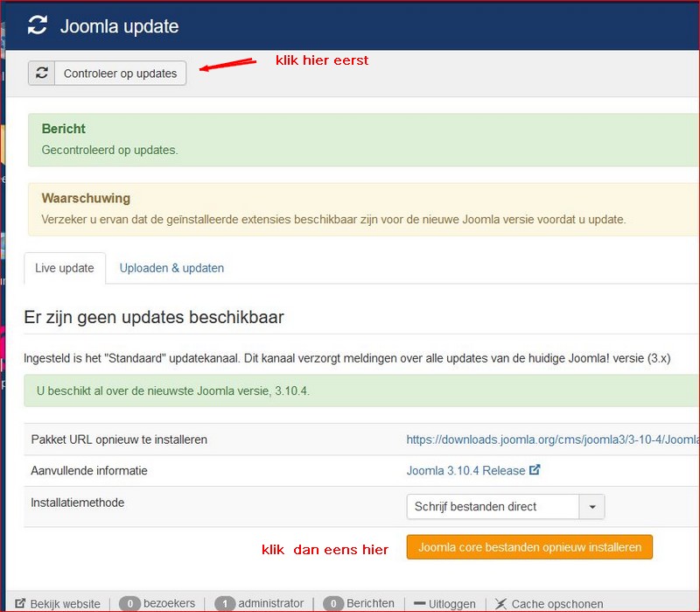The image size is (700, 612).
Task: Click the bezoekers status bar label
Action: (170, 603)
